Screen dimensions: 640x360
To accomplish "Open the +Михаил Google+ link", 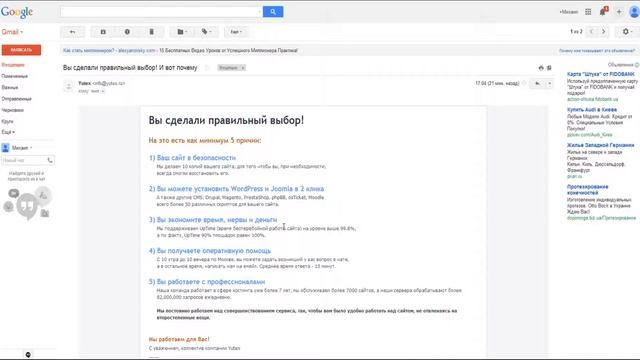I will [569, 12].
